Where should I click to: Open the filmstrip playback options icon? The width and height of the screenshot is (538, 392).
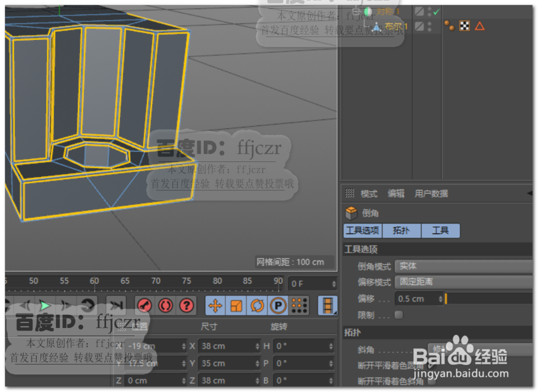(x=328, y=305)
